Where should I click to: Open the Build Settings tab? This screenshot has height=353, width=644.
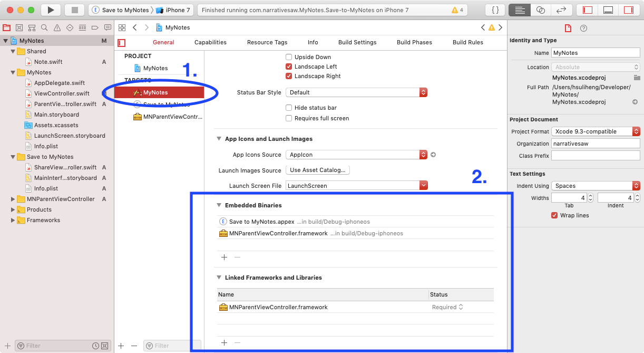357,42
